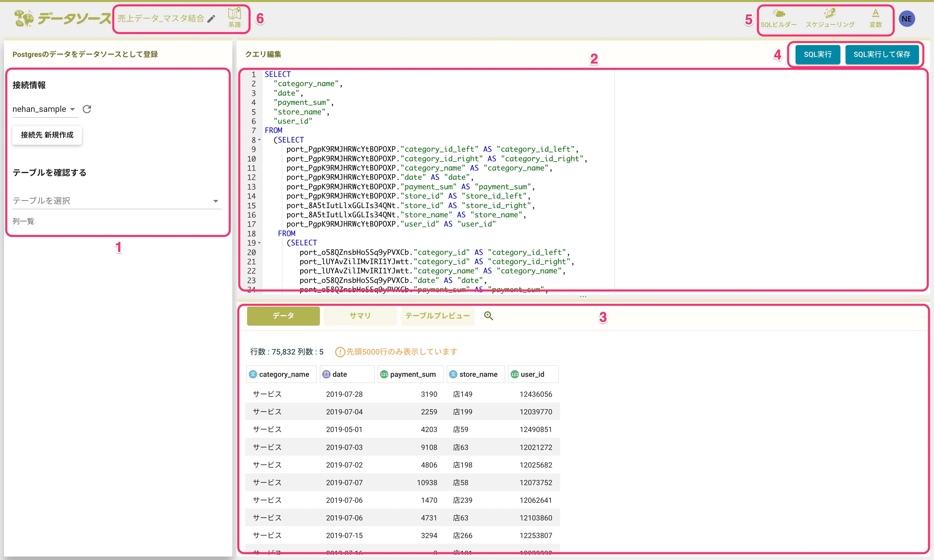This screenshot has width=934, height=560.
Task: Click user_id column type icon
Action: coord(515,374)
